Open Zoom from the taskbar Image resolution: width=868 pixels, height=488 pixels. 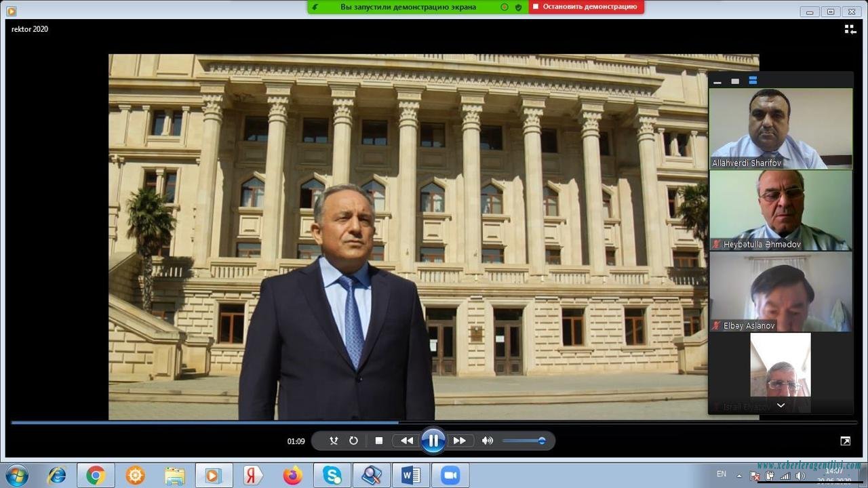click(450, 476)
